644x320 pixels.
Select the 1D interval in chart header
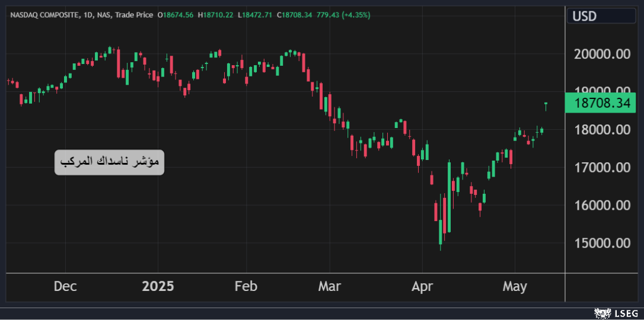coord(88,14)
